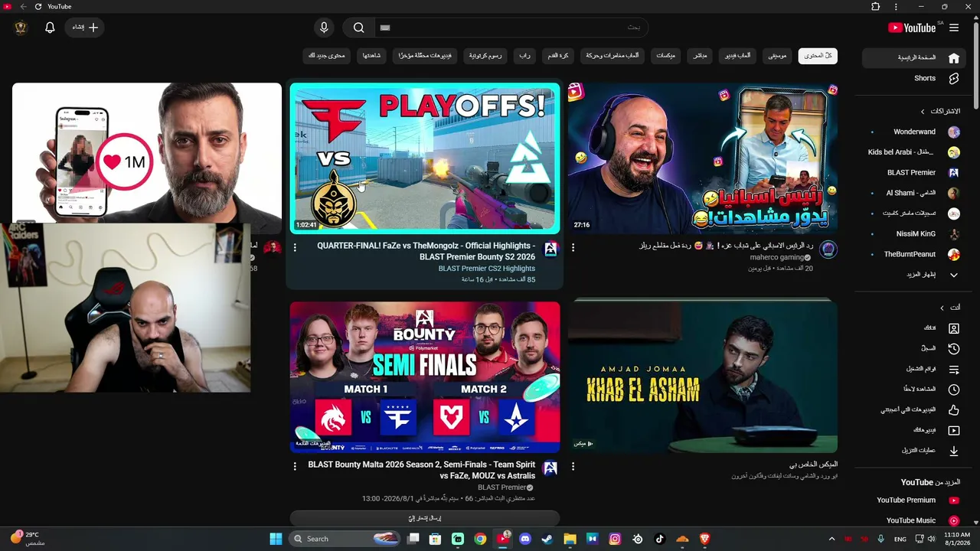980x551 pixels.
Task: Open the Subscriptions (الاشتراكات) section header
Action: [942, 111]
